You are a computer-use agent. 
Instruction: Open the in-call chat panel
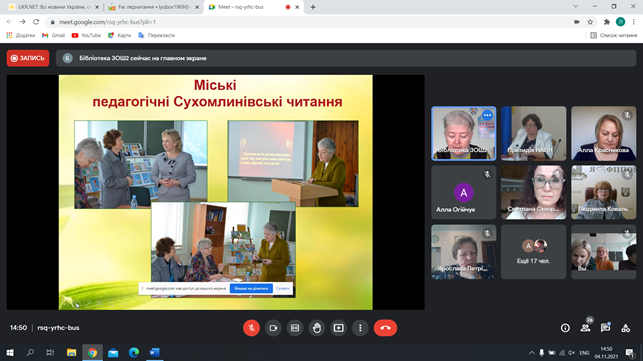605,327
